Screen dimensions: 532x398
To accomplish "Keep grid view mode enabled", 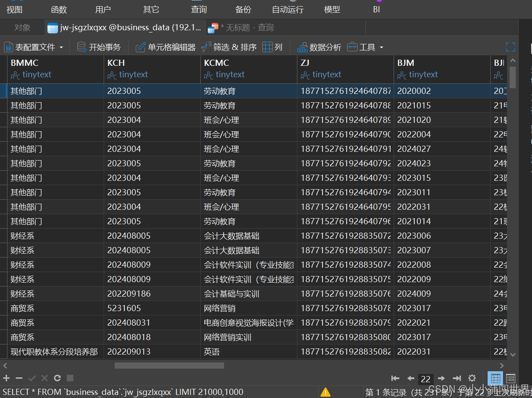I will [x=496, y=378].
